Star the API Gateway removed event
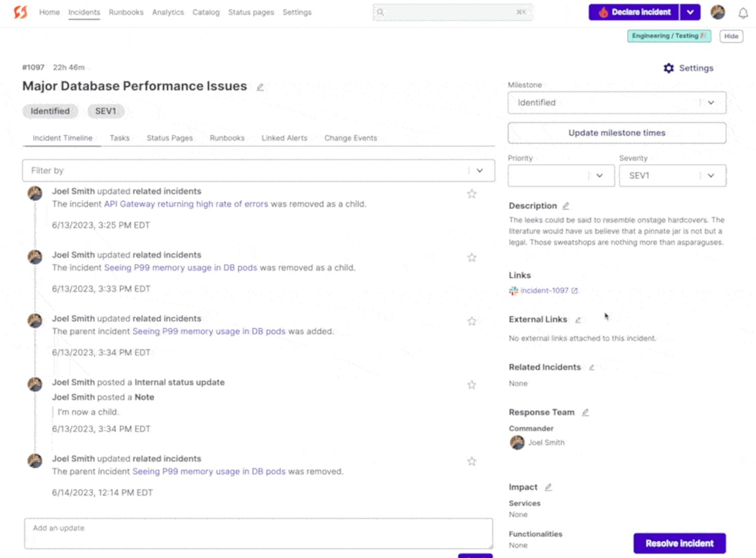756x558 pixels. [472, 193]
